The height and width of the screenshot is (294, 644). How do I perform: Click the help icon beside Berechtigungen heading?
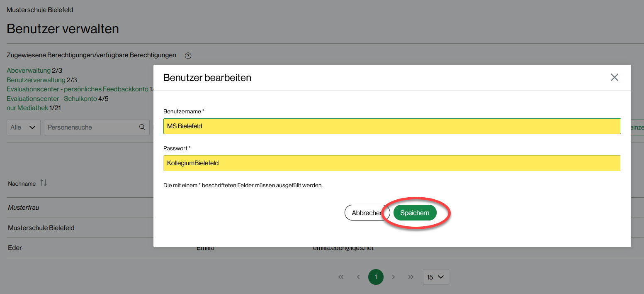point(188,56)
